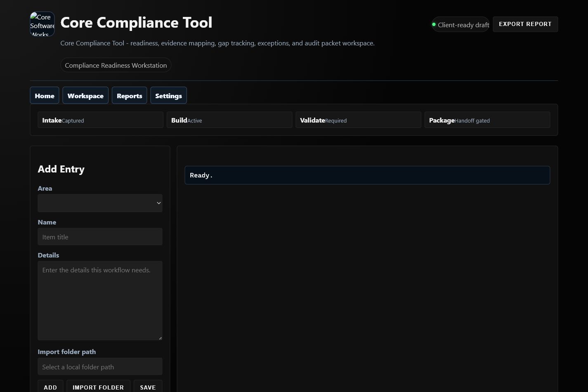
Task: Click the Client-ready draft status badge
Action: coord(460,24)
